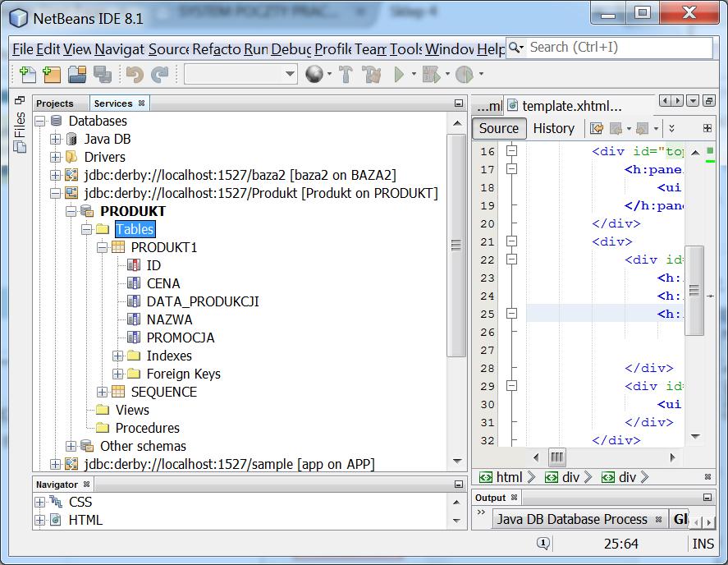Select the ID primary key column
This screenshot has height=565, width=728.
point(153,265)
